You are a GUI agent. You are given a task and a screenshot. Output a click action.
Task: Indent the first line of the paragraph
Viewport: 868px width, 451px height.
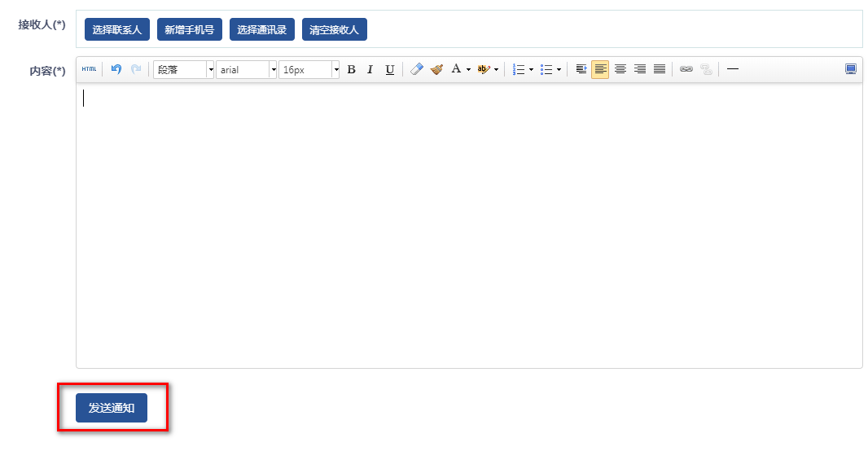[x=581, y=69]
